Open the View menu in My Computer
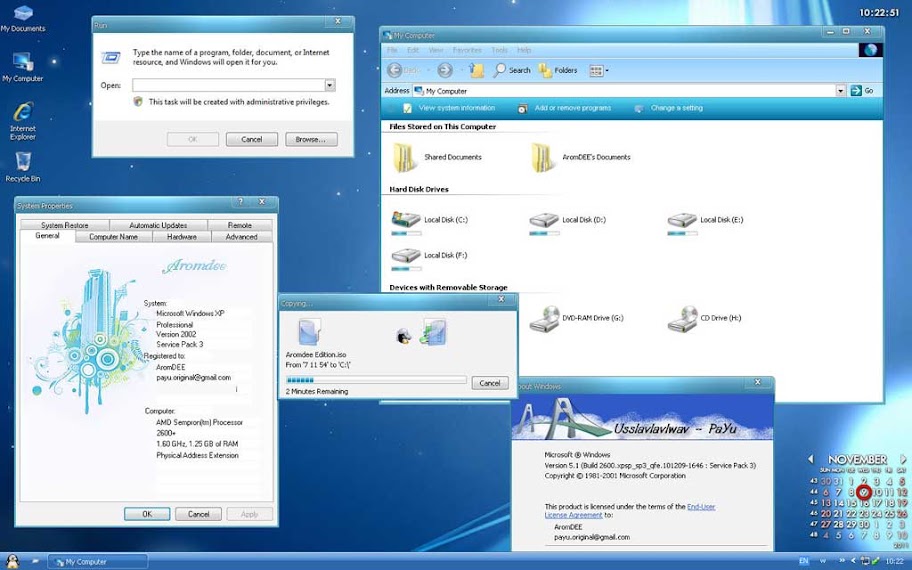Viewport: 912px width, 570px height. click(x=436, y=51)
